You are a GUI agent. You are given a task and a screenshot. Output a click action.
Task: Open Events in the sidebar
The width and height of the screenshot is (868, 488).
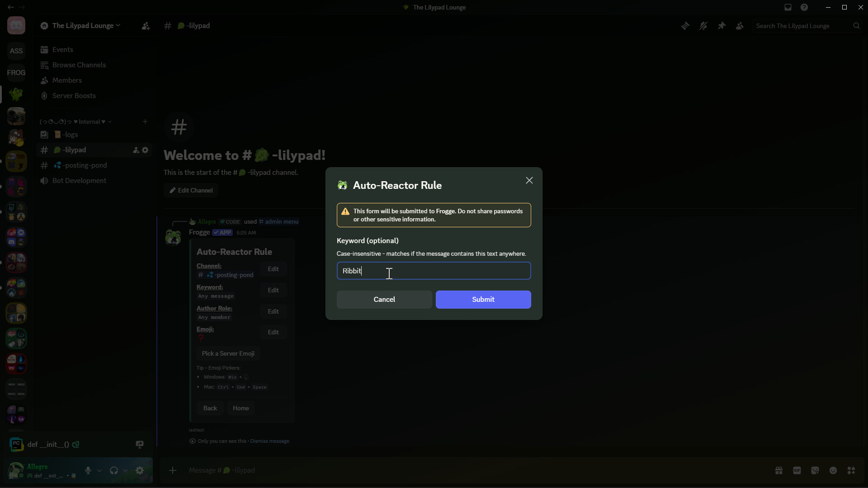94,50
